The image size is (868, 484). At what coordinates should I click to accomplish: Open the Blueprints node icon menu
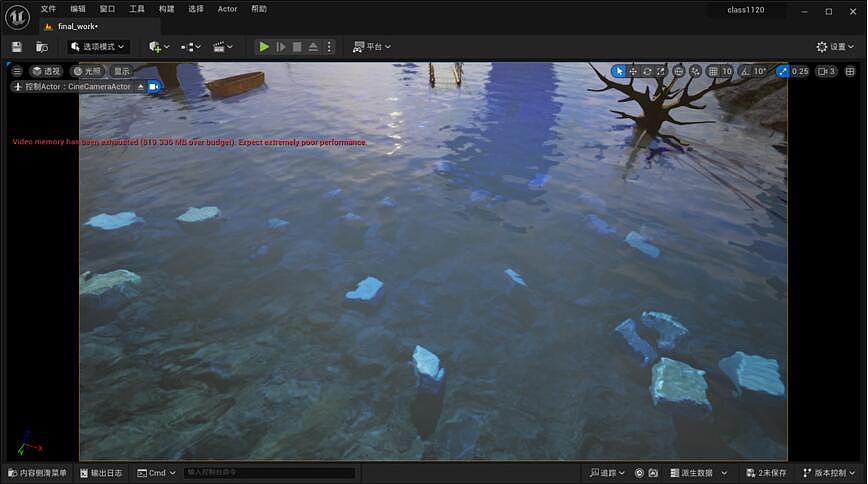190,47
